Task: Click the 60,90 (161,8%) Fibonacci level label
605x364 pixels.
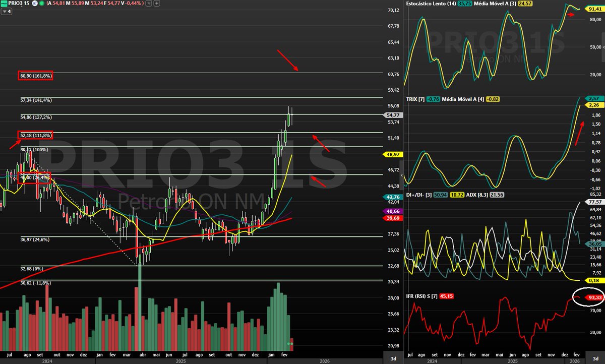Action: (36, 76)
